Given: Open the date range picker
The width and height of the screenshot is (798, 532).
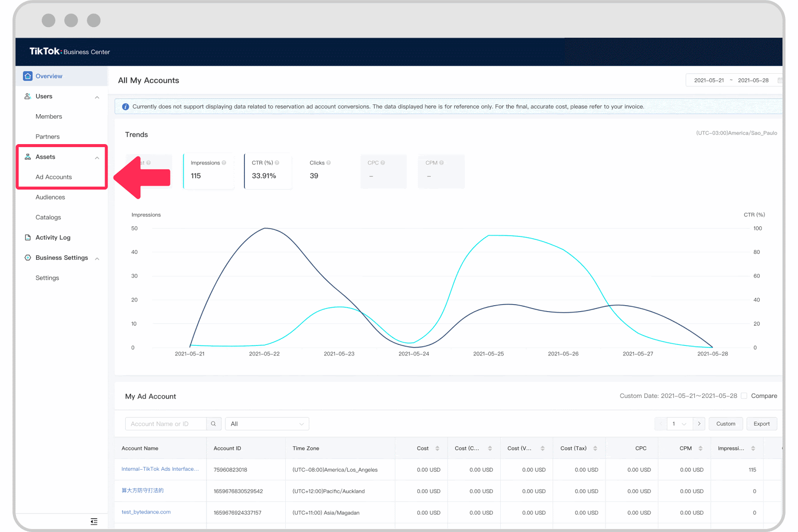Looking at the screenshot, I should (x=734, y=80).
